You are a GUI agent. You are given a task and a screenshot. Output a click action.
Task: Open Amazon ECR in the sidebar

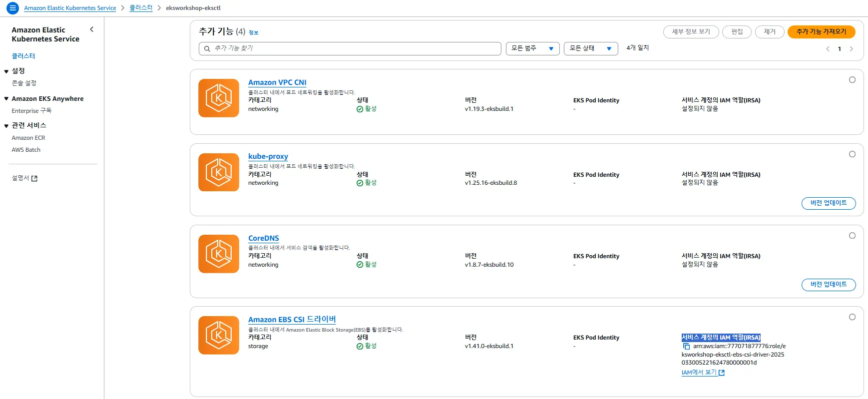point(28,138)
